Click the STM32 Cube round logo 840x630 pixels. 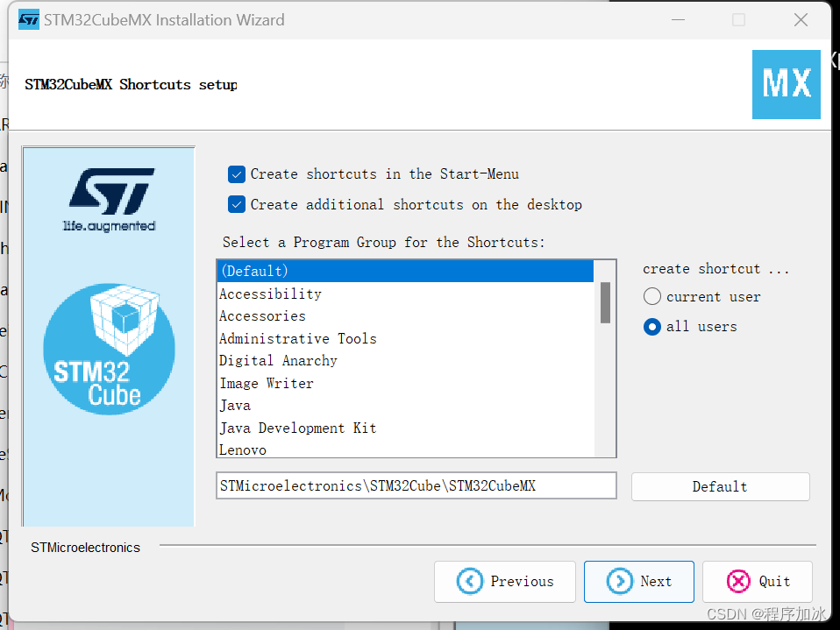(x=110, y=349)
